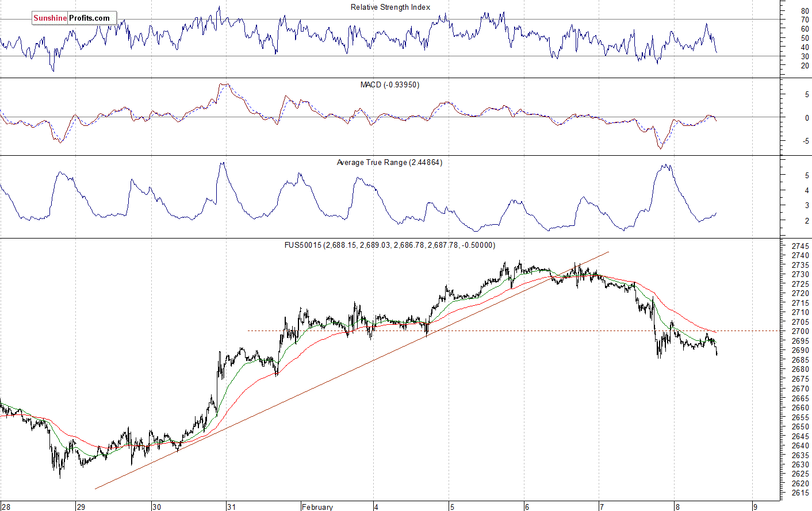Click the 2615 price axis value
This screenshot has width=812, height=511.
pos(800,493)
